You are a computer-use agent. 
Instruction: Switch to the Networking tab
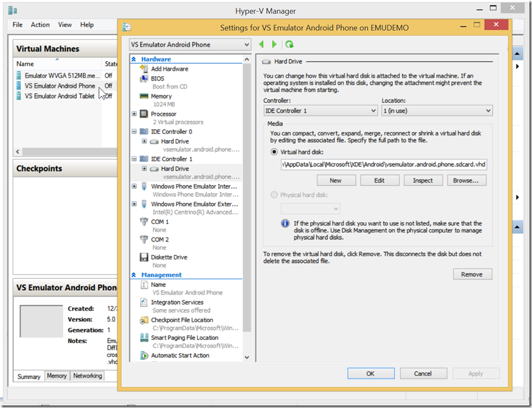[x=87, y=376]
